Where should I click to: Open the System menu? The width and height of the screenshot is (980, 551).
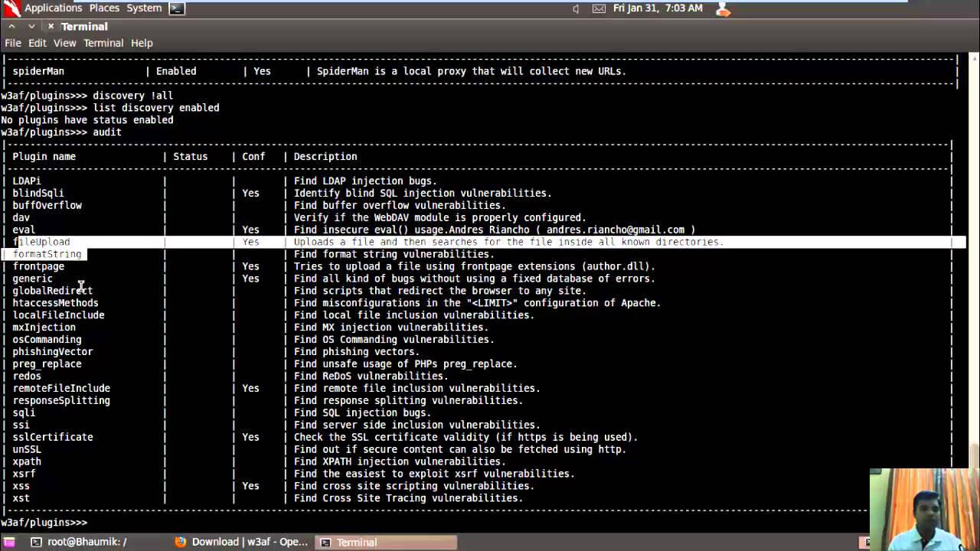144,8
